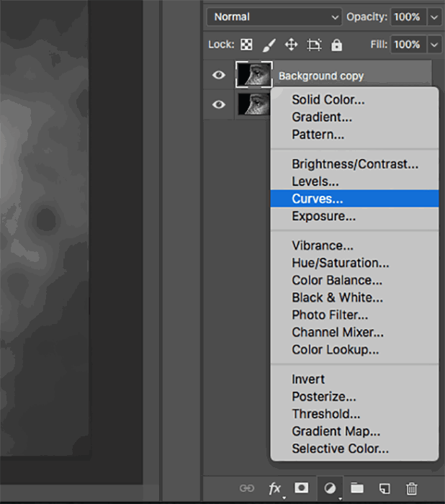Click the link layers icon
Screen dimensions: 445x504
[x=246, y=489]
